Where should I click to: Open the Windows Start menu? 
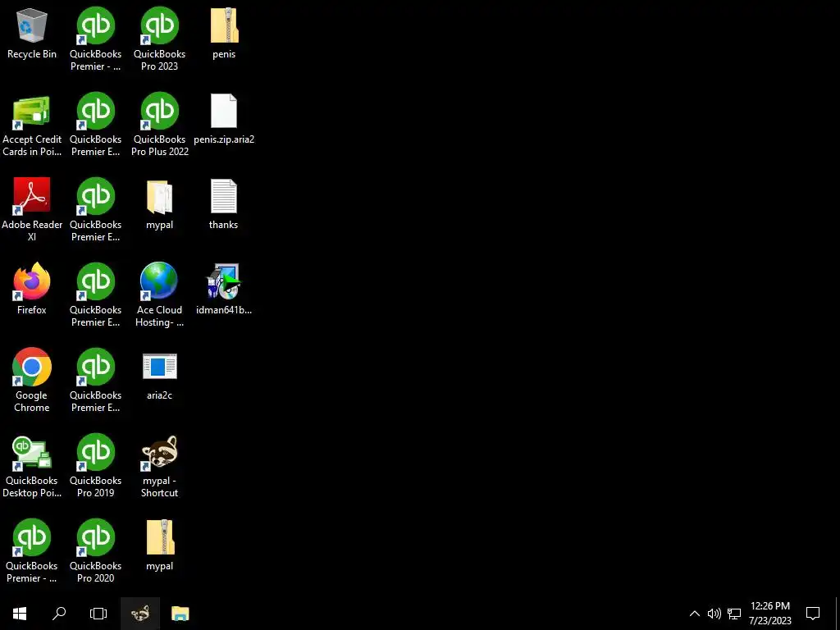(x=20, y=614)
